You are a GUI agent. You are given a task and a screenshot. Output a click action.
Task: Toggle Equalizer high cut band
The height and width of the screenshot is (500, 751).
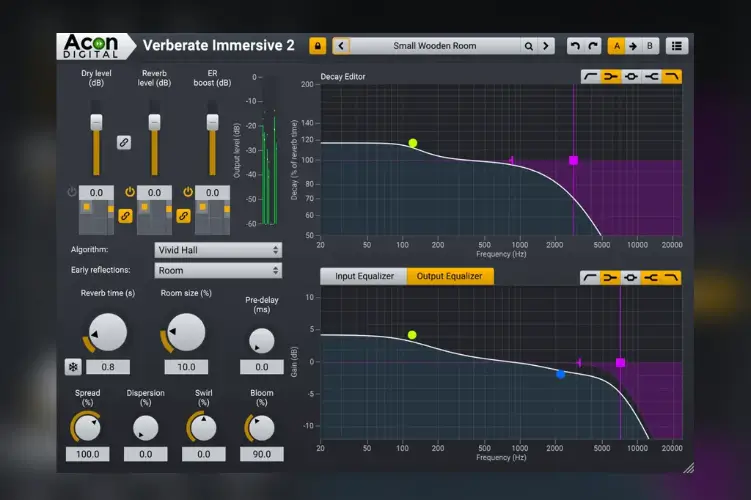click(x=671, y=278)
